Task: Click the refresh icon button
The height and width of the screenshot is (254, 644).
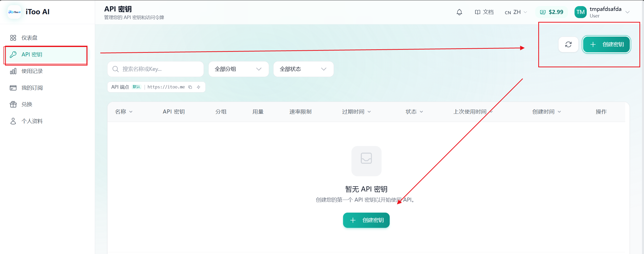Action: [x=568, y=44]
